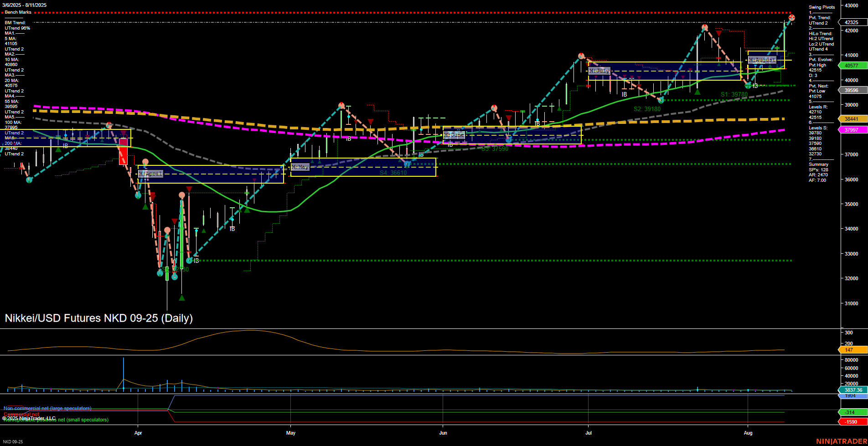
Task: Expand the Summary section of the Swing Pivots panel
Action: point(819,164)
